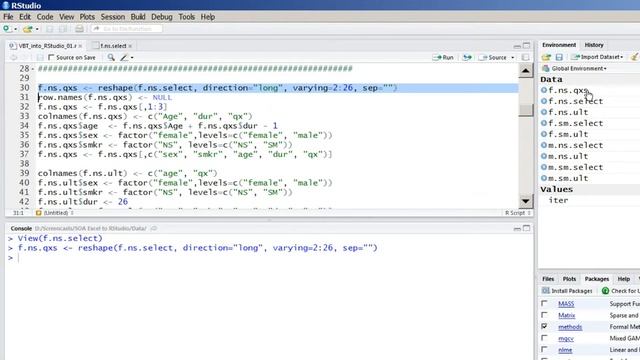
Task: Minimize the Console pane
Action: coord(517,229)
